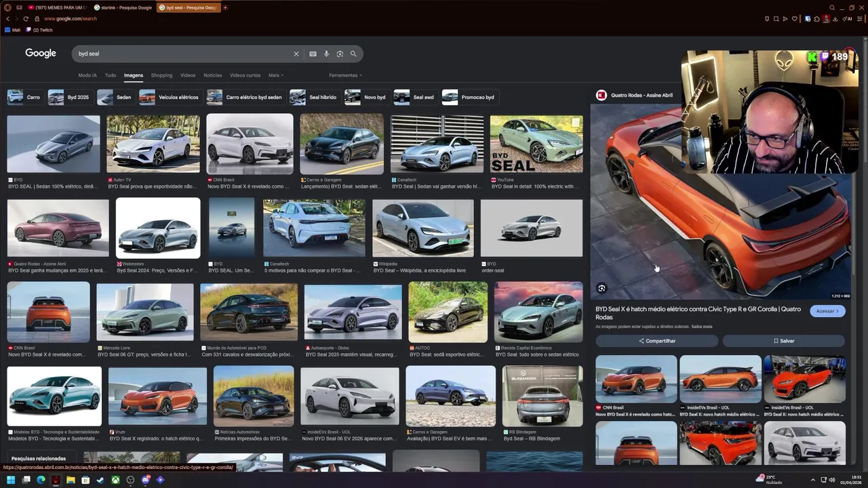This screenshot has width=868, height=488.
Task: Switch to the Shopping tab
Action: (161, 75)
